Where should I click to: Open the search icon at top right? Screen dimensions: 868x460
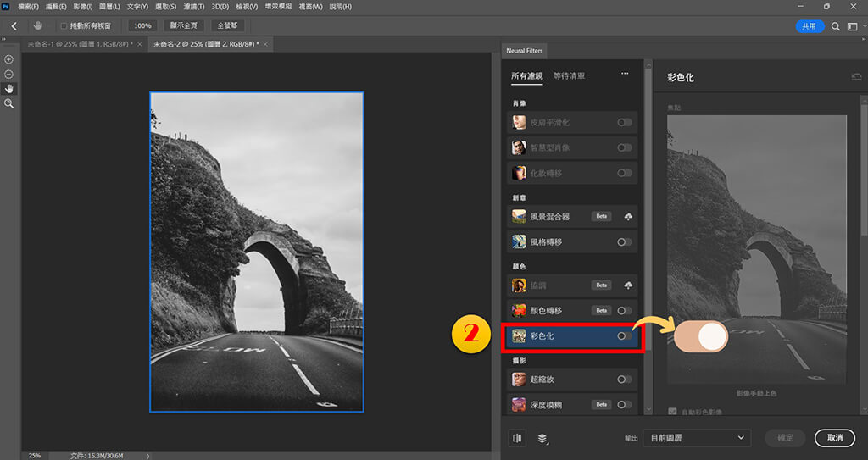835,26
